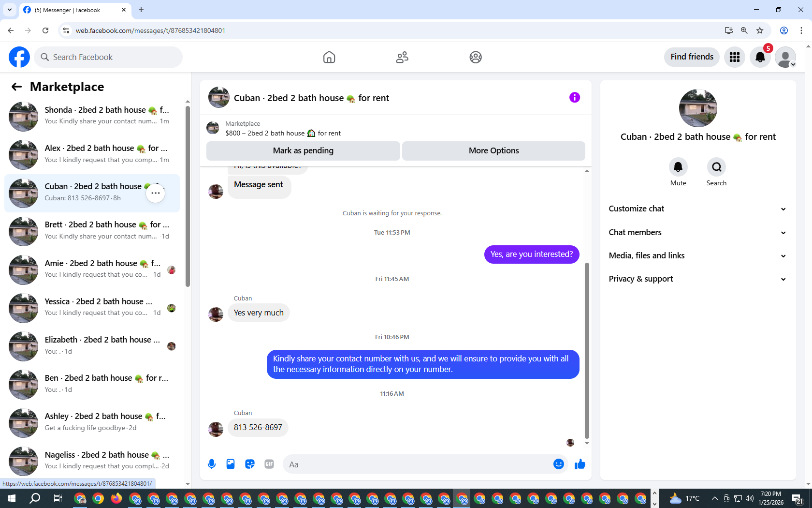Show hidden system tray icons
812x508 pixels.
714,498
